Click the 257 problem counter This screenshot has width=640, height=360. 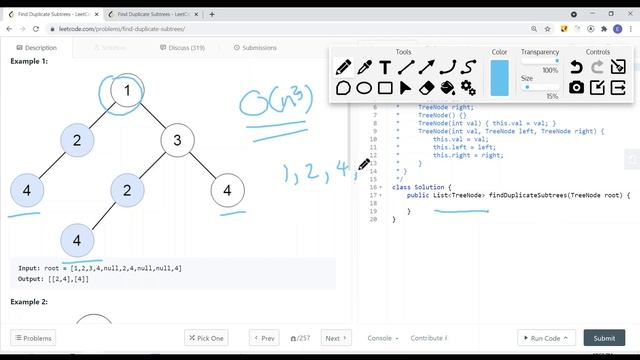(300, 338)
